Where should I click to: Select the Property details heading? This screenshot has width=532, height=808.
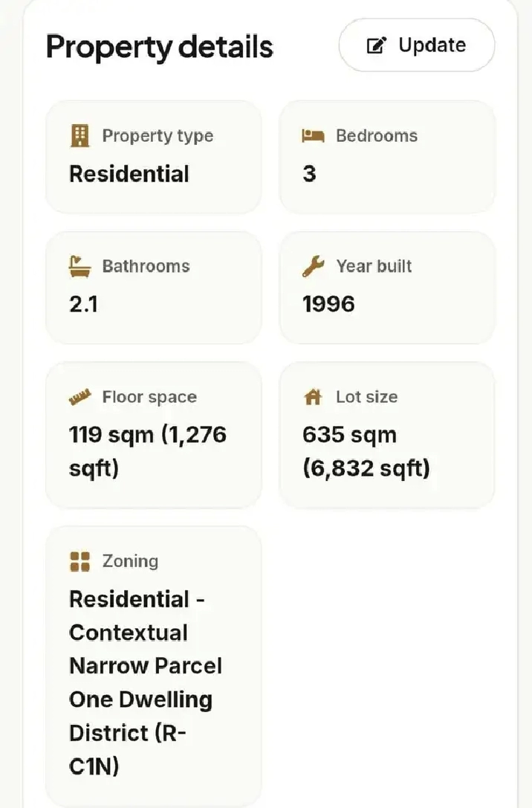160,47
